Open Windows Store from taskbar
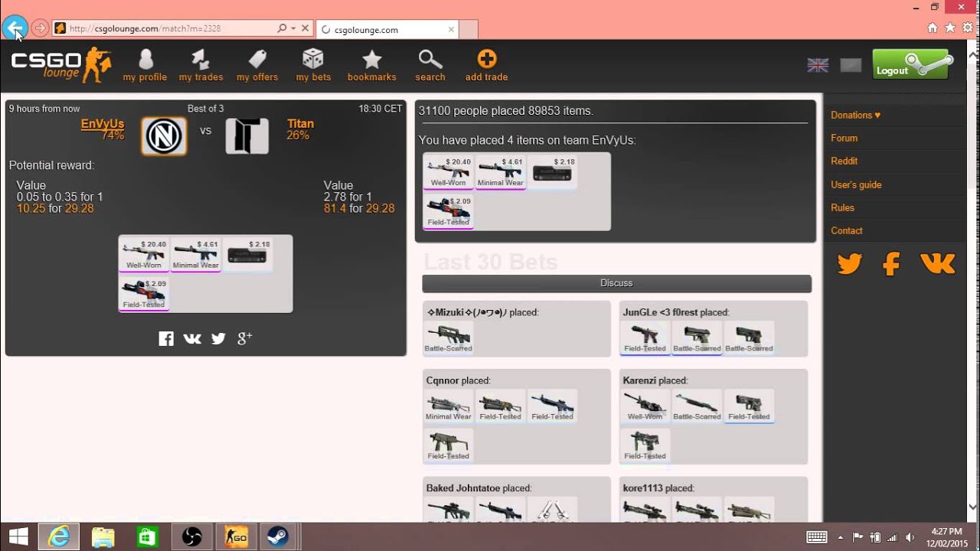The height and width of the screenshot is (551, 980). (x=147, y=536)
